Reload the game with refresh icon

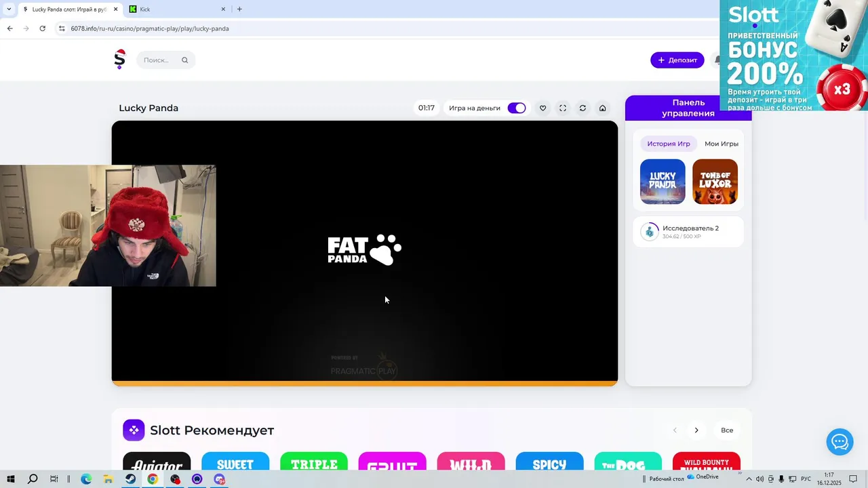pos(583,108)
